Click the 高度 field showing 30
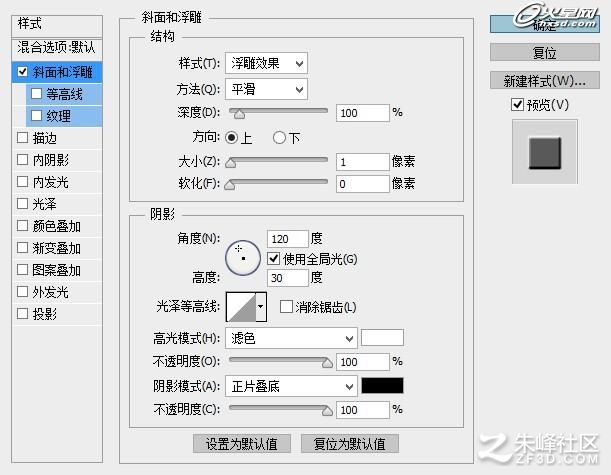Image resolution: width=611 pixels, height=475 pixels. pos(288,278)
